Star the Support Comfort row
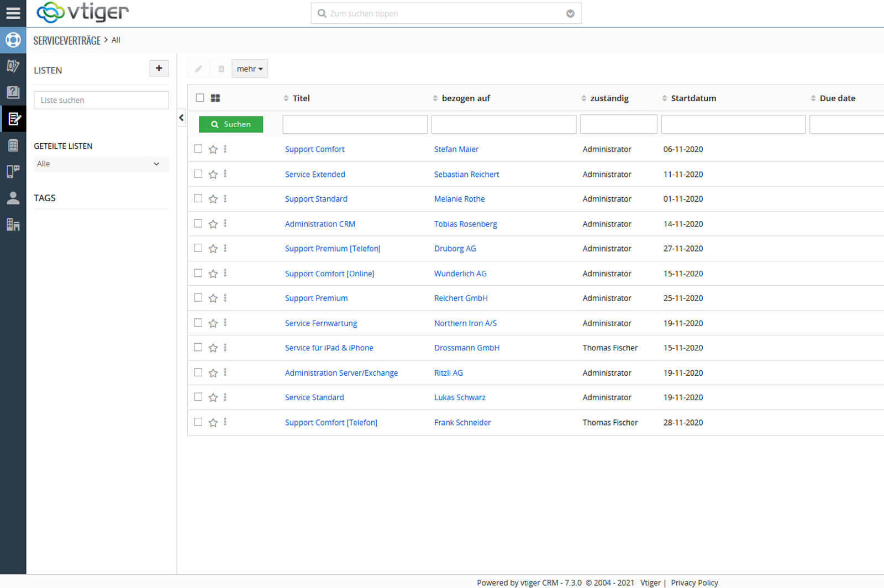 tap(213, 149)
